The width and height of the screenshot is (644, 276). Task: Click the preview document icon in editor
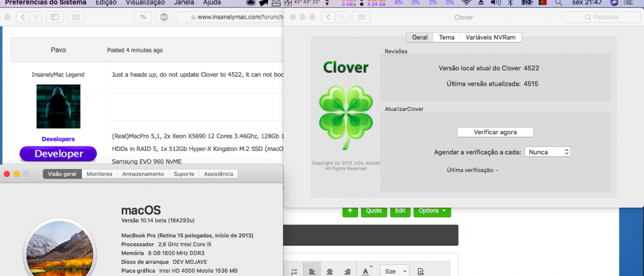pos(420,271)
